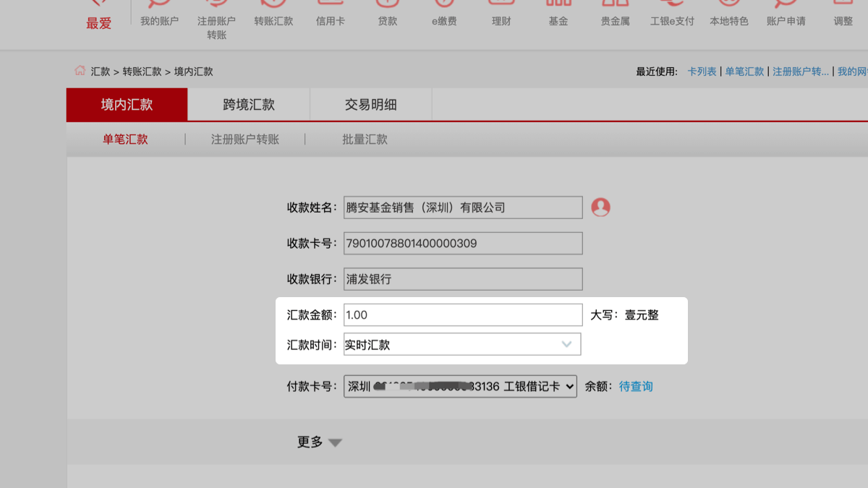This screenshot has width=868, height=488.
Task: Open recent 卡列表 link
Action: 702,72
